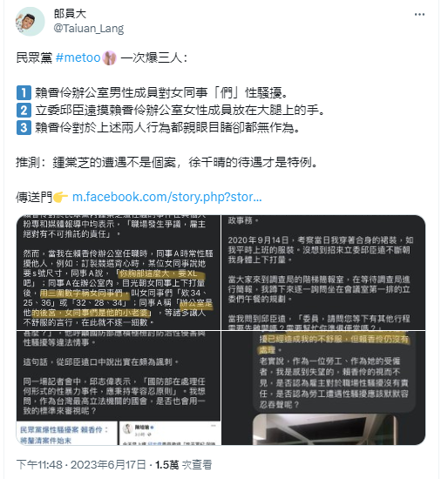Open the three-dot more options menu

[x=419, y=14]
